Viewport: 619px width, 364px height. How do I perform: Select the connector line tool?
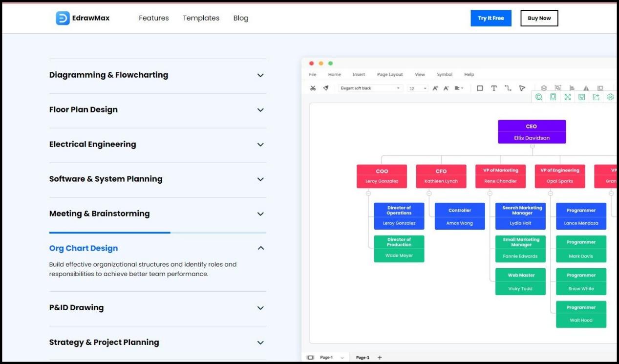click(x=508, y=88)
